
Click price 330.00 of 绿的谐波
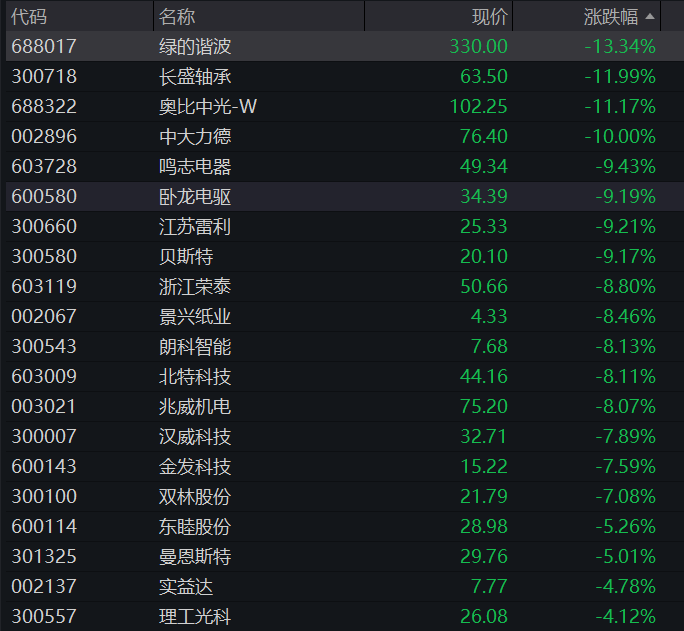coord(479,46)
